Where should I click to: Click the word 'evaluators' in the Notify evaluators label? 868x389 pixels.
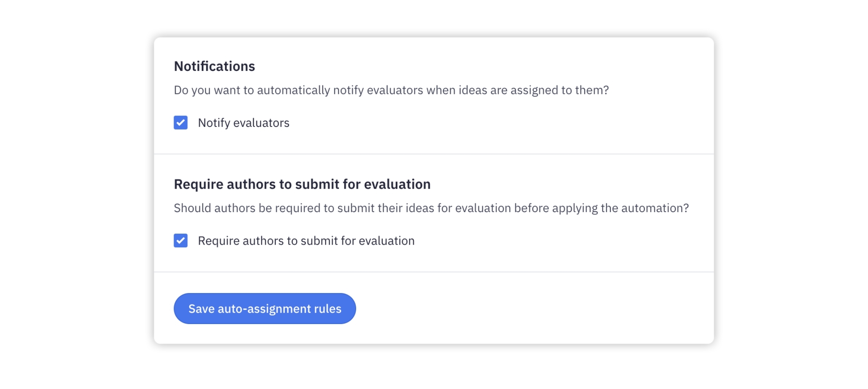[x=261, y=123]
